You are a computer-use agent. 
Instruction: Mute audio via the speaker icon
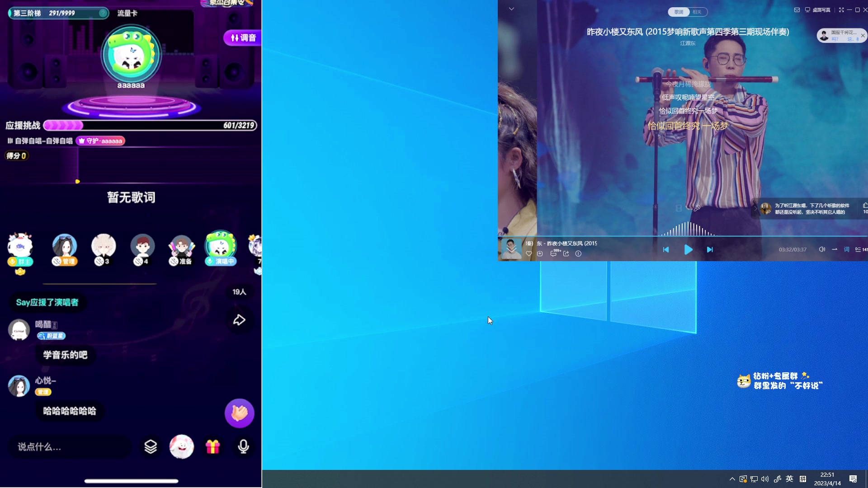822,249
